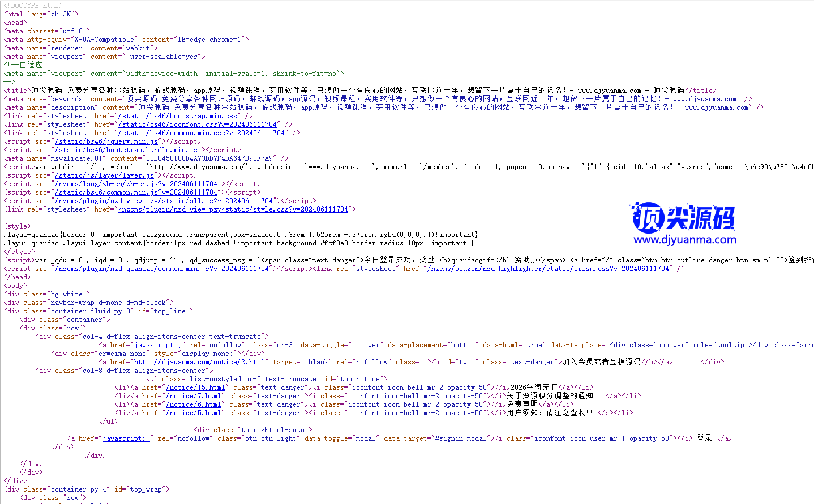Click the common.min.css stylesheet link
Screen dimensions: 814x504
coord(202,133)
